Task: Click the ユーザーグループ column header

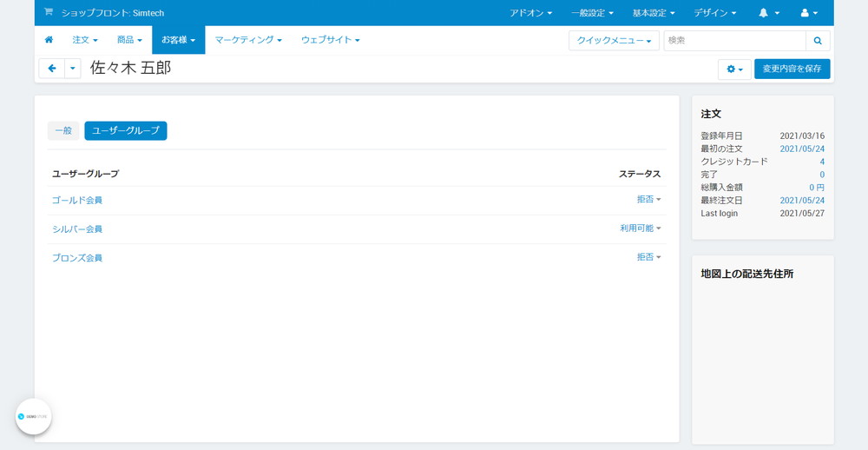Action: 85,174
